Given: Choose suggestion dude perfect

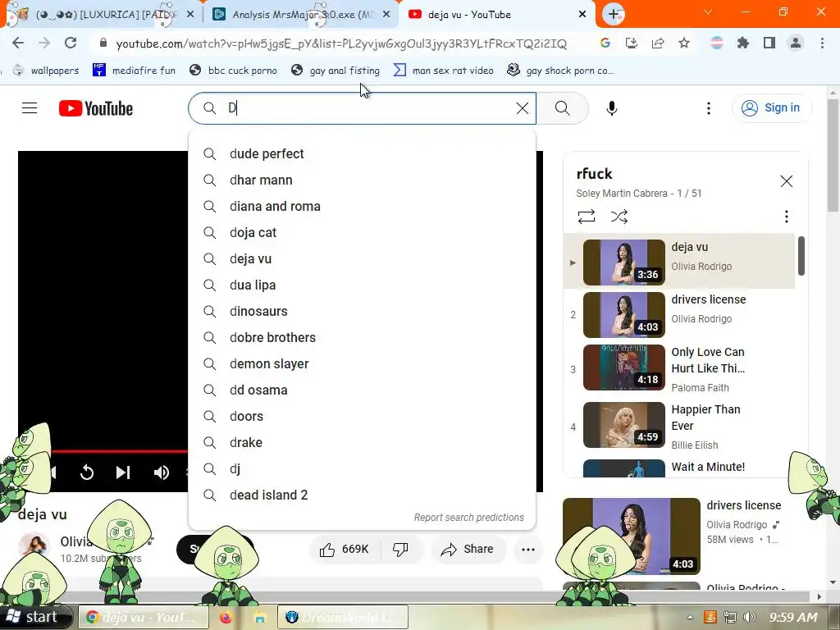Looking at the screenshot, I should (362, 153).
